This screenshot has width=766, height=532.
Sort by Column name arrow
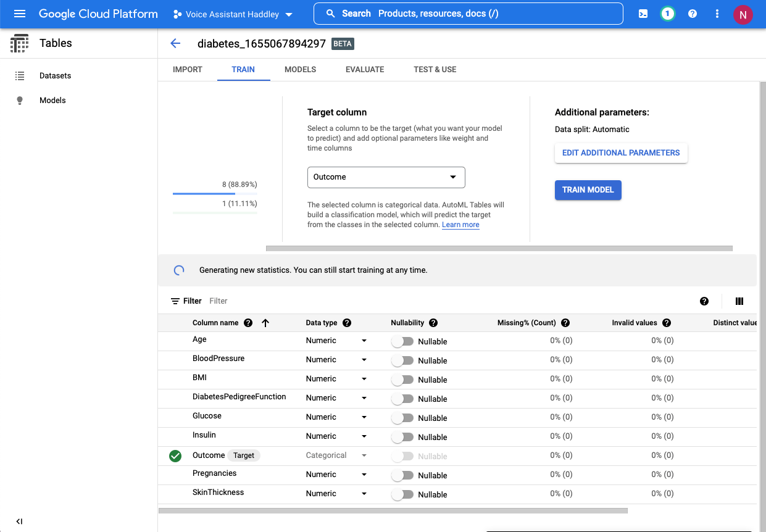[265, 323]
